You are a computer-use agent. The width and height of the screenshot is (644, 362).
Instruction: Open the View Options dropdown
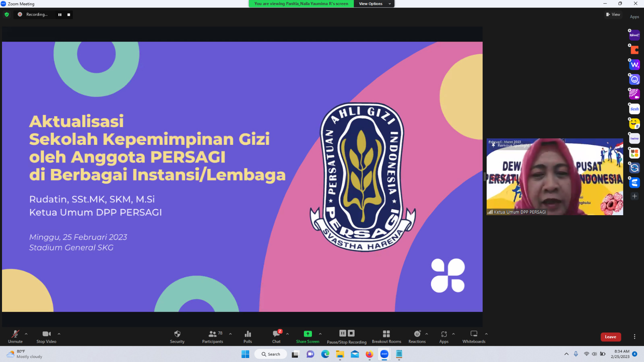[374, 4]
